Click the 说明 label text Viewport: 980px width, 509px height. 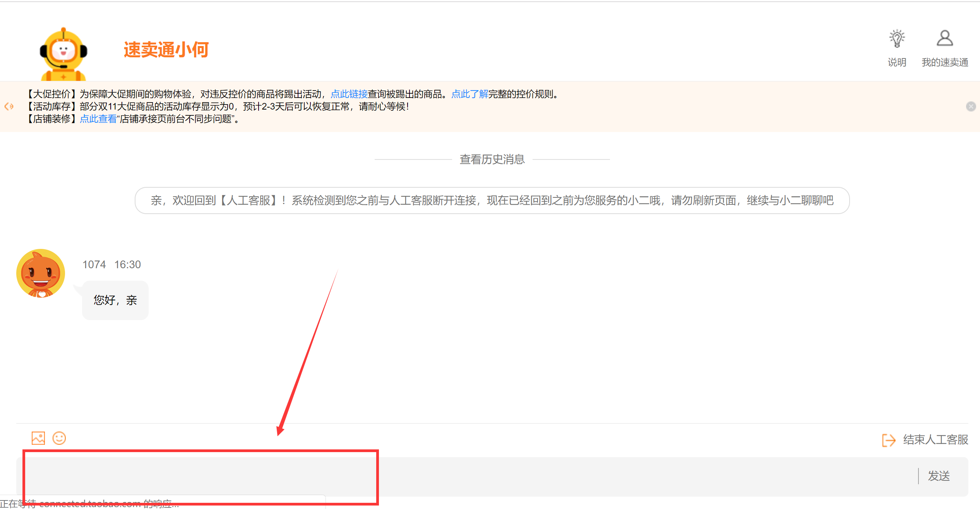click(897, 62)
